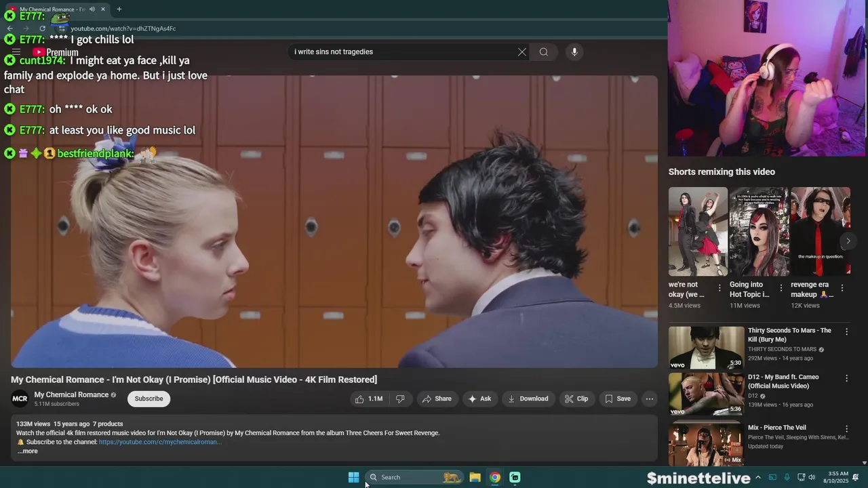868x488 pixels.
Task: Close the My Chemical Romance browser tab
Action: [103, 9]
